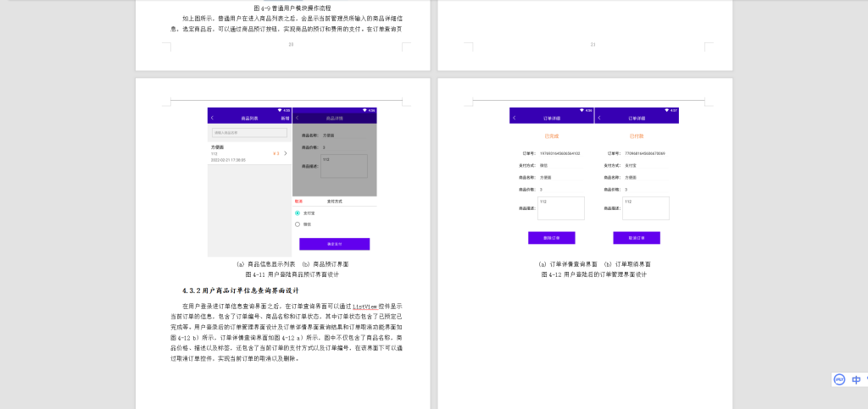Click back arrow in 商品列表 header
This screenshot has width=868, height=409.
tap(212, 119)
